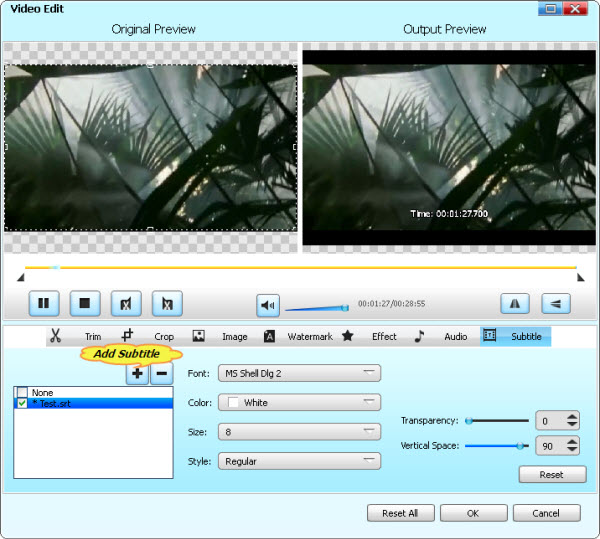Click the Crop tool icon
Image resolution: width=600 pixels, height=539 pixels.
click(127, 335)
